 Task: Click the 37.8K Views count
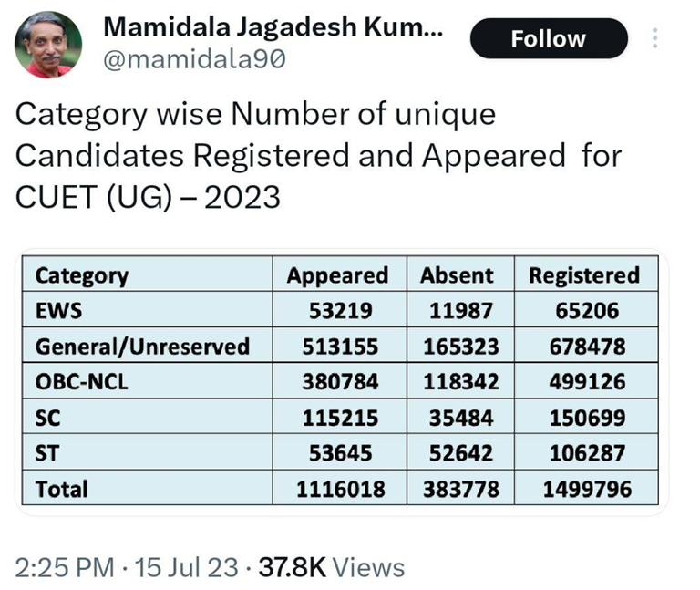[x=332, y=567]
